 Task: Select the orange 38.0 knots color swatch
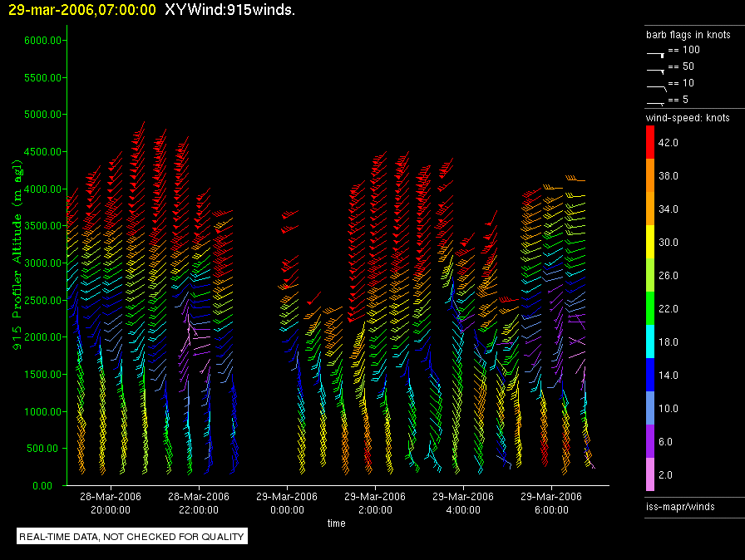651,176
